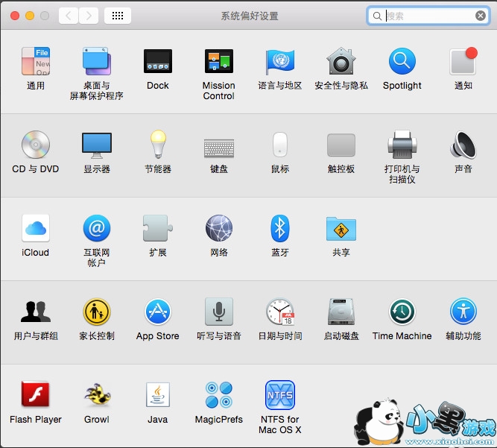Click the back navigation arrow
The height and width of the screenshot is (448, 497).
(69, 15)
